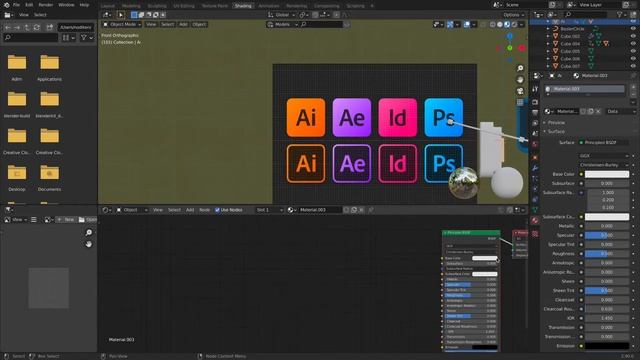Image resolution: width=640 pixels, height=360 pixels.
Task: Click the zoom magnifier in image editor
Action: point(89,233)
